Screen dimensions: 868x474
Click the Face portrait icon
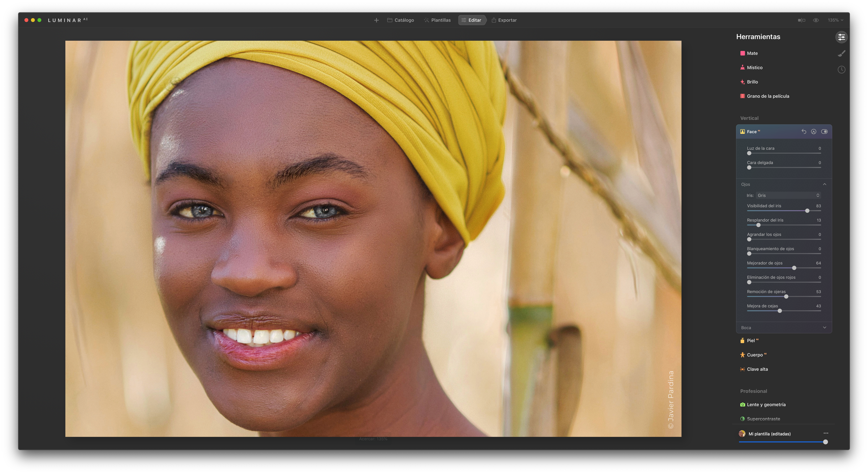coord(742,132)
